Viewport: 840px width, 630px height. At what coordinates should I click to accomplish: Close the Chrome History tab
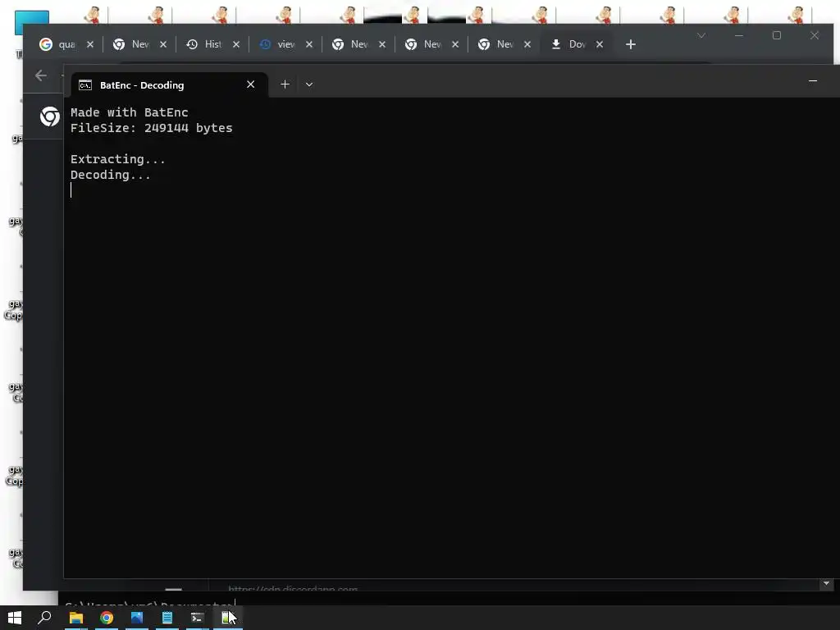tap(236, 44)
